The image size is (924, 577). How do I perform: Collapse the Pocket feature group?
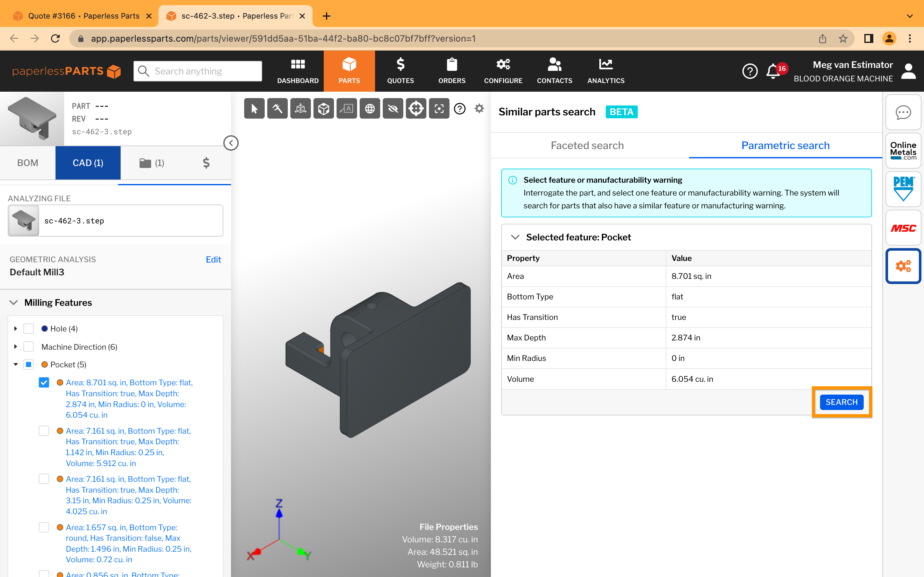[x=16, y=364]
